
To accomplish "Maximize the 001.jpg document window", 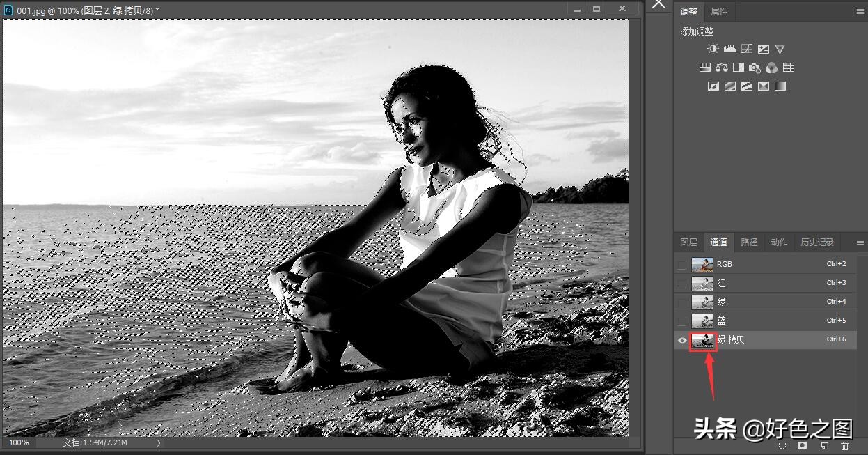I will (x=597, y=9).
